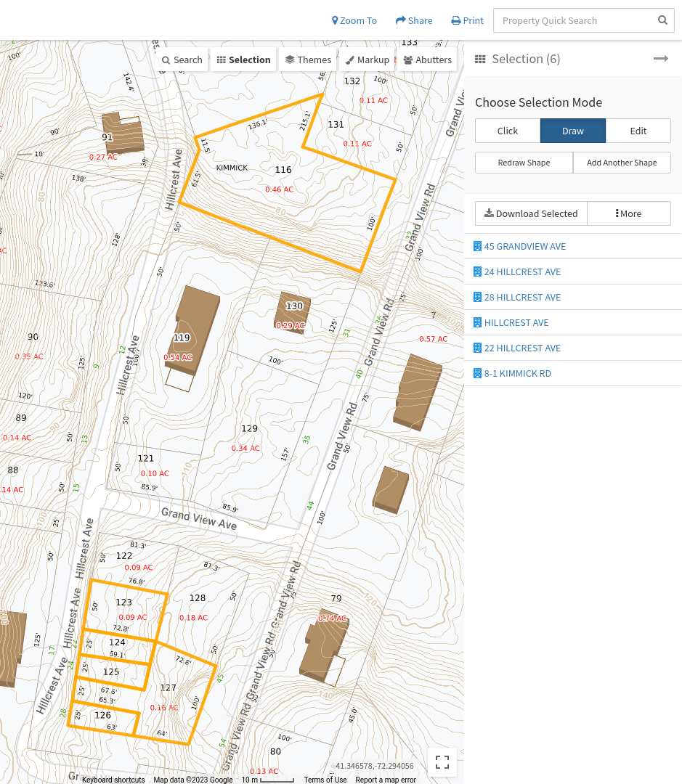Switch selection mode to Click
The image size is (682, 784).
pyautogui.click(x=508, y=131)
